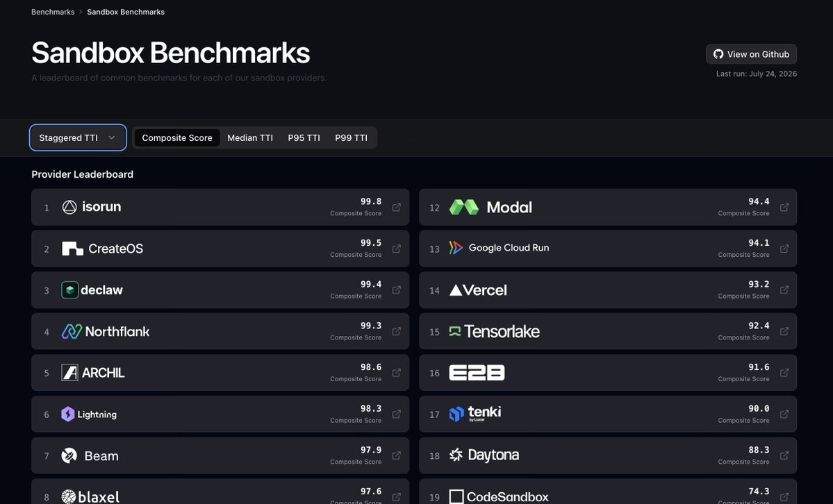Open external link icon for Northflank
Image resolution: width=833 pixels, height=504 pixels.
coord(396,331)
